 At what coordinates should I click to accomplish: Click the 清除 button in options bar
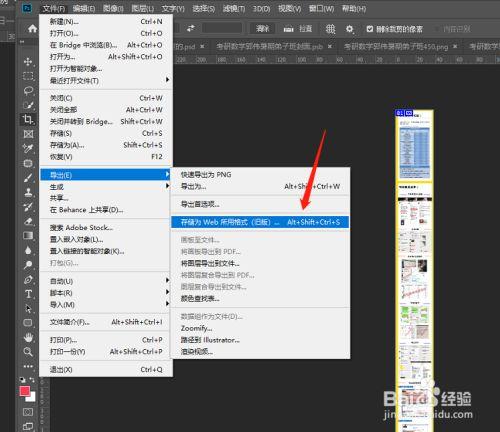coord(262,29)
